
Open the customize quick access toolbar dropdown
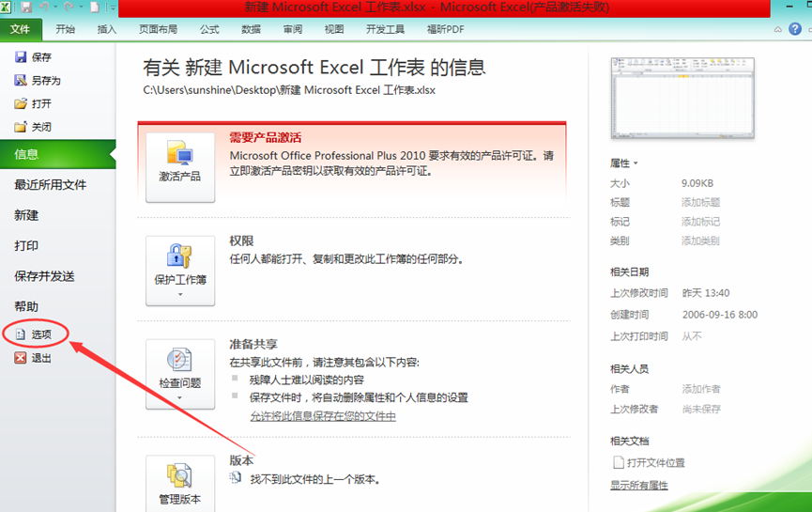[x=113, y=8]
